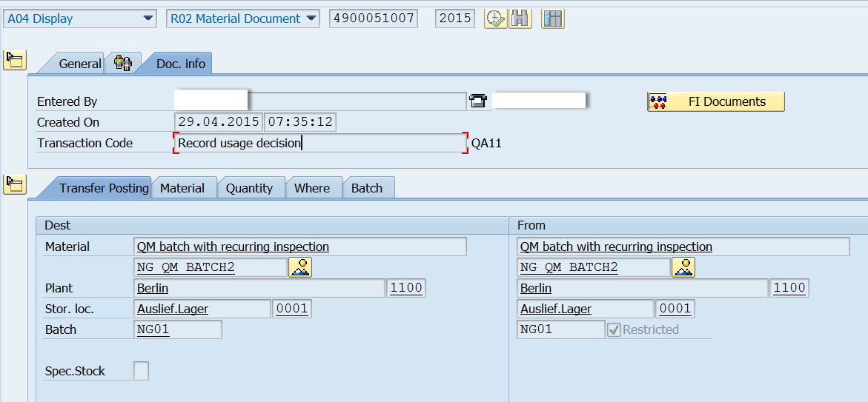Click the Dest material number NG_QM_BATCH2
The width and height of the screenshot is (868, 402).
[x=211, y=268]
